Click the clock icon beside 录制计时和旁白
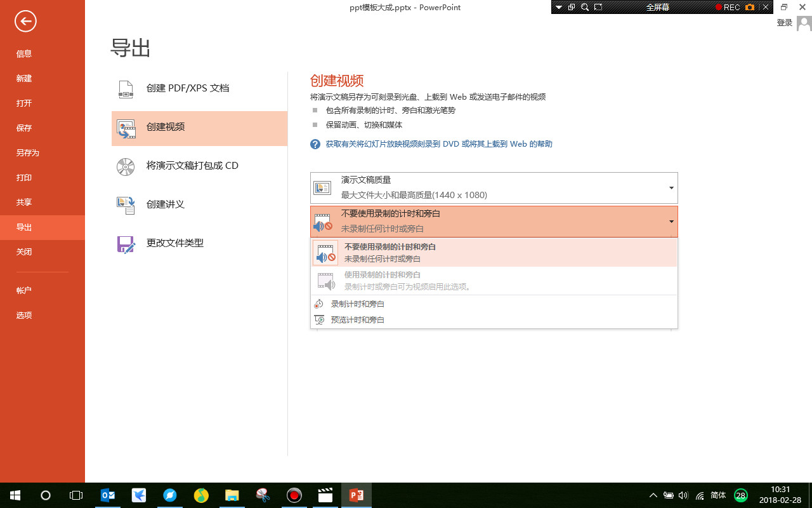This screenshot has height=508, width=812. pos(319,304)
